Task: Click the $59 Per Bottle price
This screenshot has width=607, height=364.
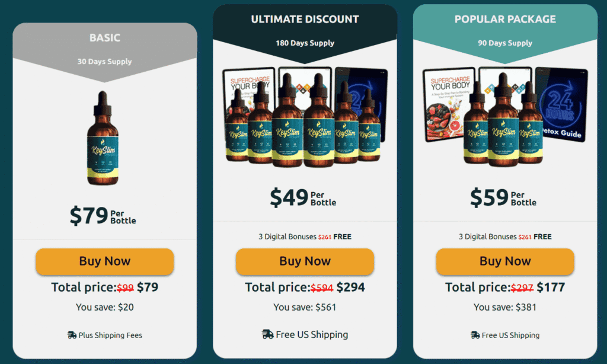Action: click(503, 197)
